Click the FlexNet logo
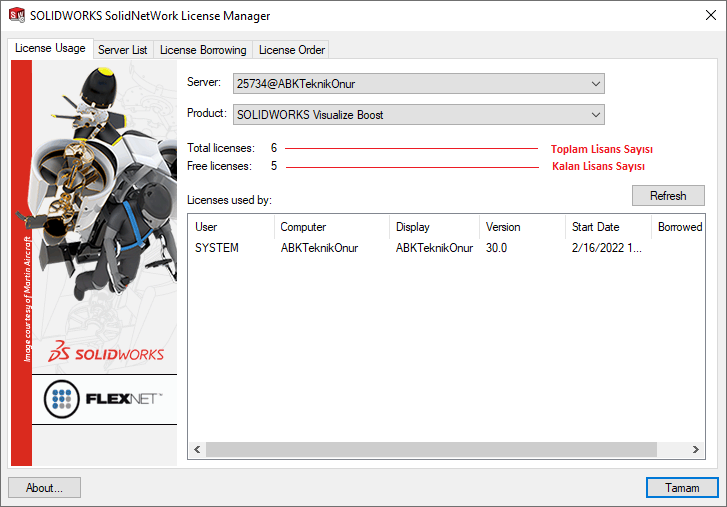This screenshot has width=727, height=507. pyautogui.click(x=104, y=399)
